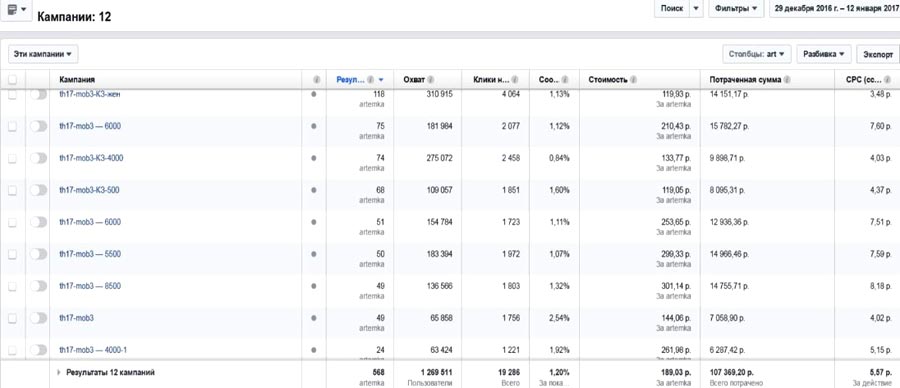This screenshot has width=900, height=388.
Task: Sort by the Охват column header
Action: (414, 80)
